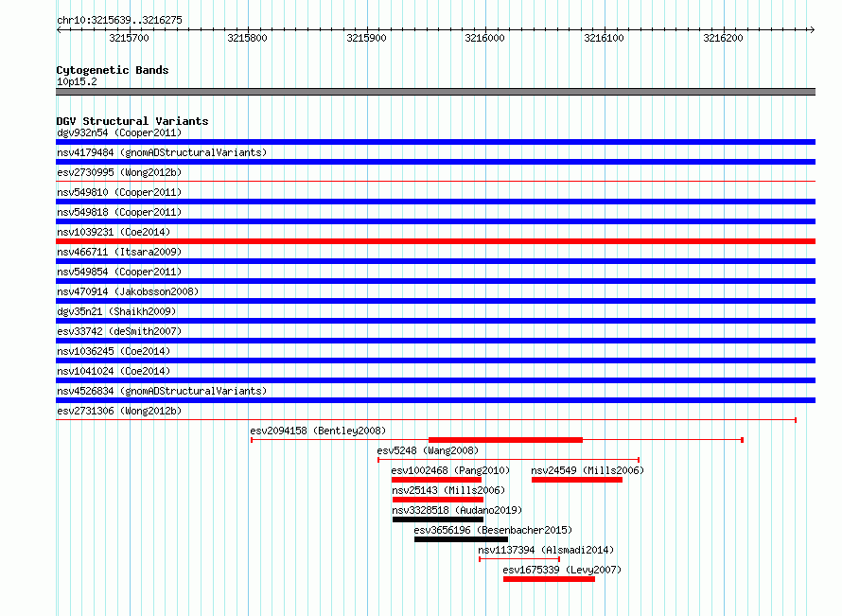The width and height of the screenshot is (842, 616).
Task: Click the Cytogenetic Bands track title
Action: [113, 70]
